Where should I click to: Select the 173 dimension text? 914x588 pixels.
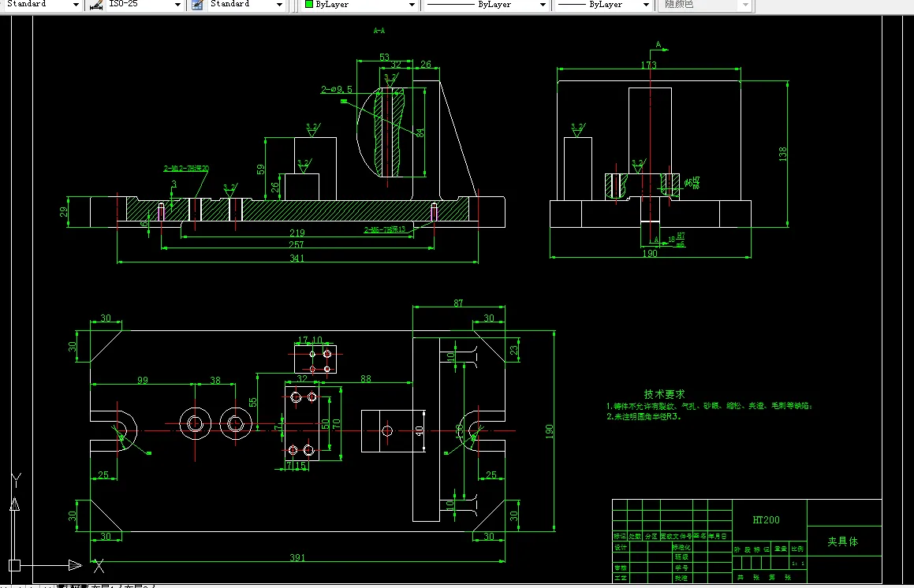[x=649, y=65]
